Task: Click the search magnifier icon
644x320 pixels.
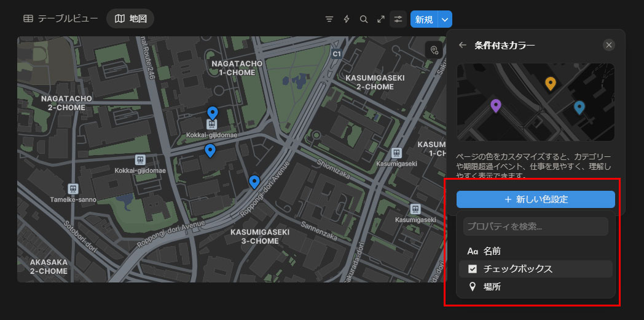Action: tap(364, 19)
